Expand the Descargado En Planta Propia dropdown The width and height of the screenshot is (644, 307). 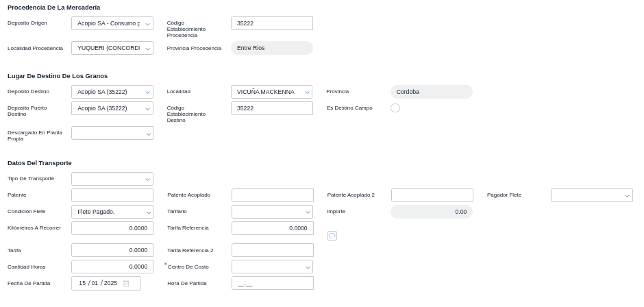tap(112, 134)
